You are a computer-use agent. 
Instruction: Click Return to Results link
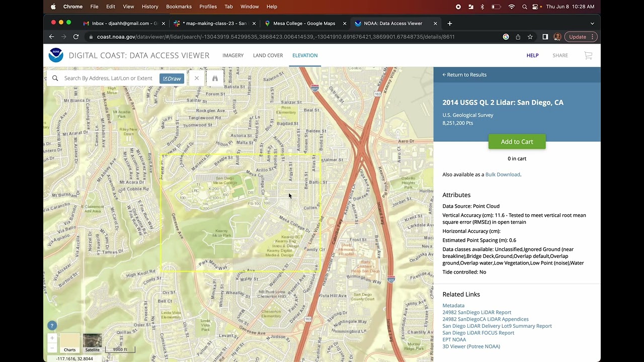[464, 74]
